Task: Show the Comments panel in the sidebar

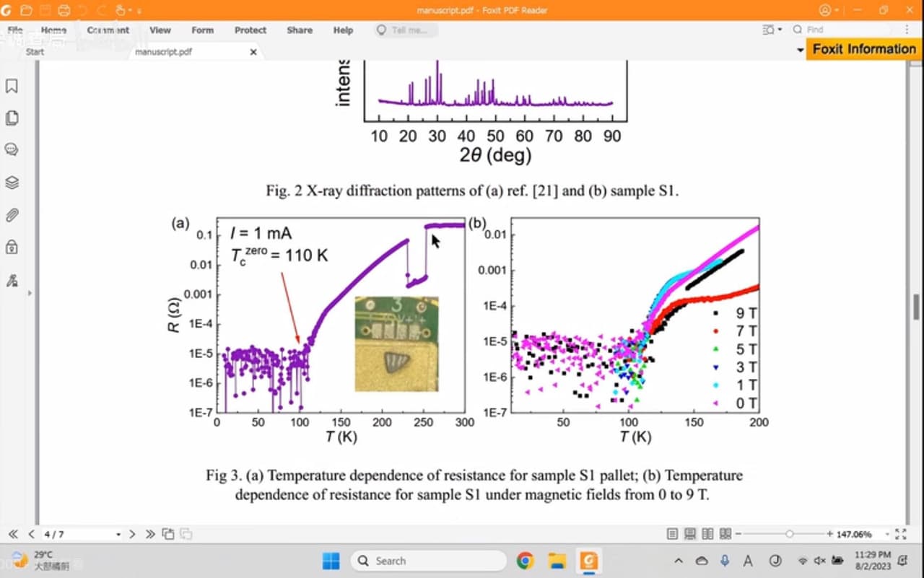Action: point(12,149)
